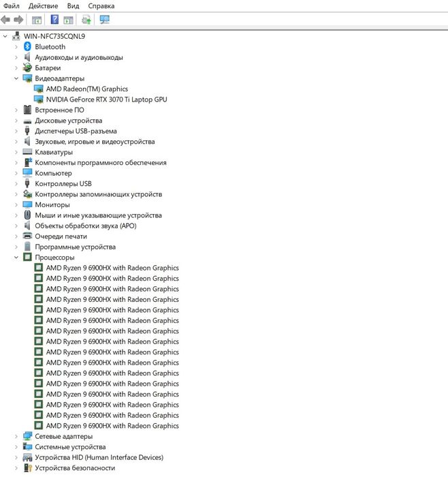Click the Дисковые устройства drive icon
This screenshot has height=477, width=448.
[27, 121]
